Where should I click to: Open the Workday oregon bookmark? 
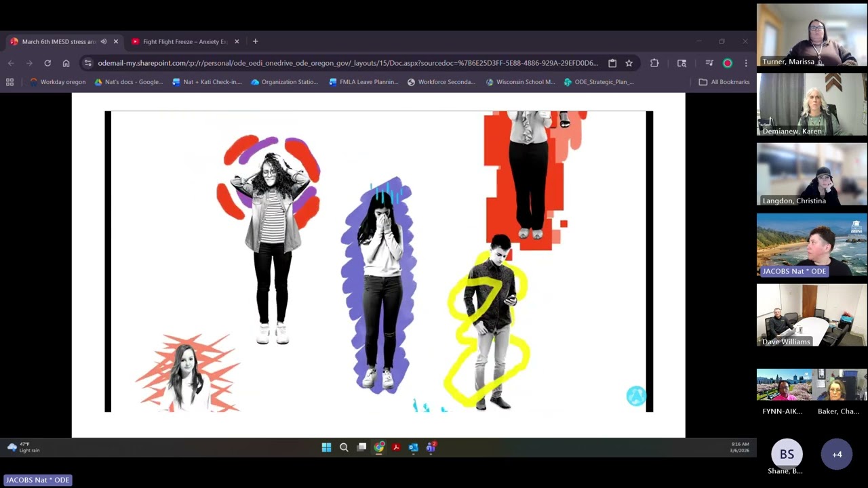click(x=58, y=82)
